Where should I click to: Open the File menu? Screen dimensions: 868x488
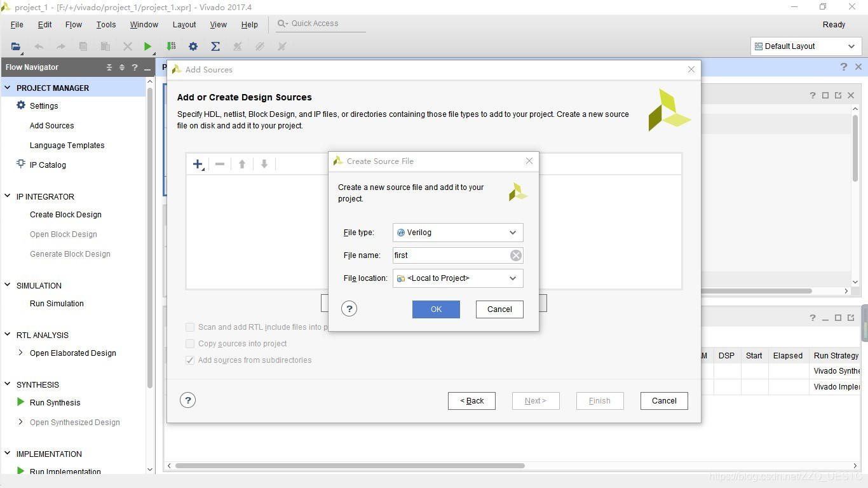(17, 25)
